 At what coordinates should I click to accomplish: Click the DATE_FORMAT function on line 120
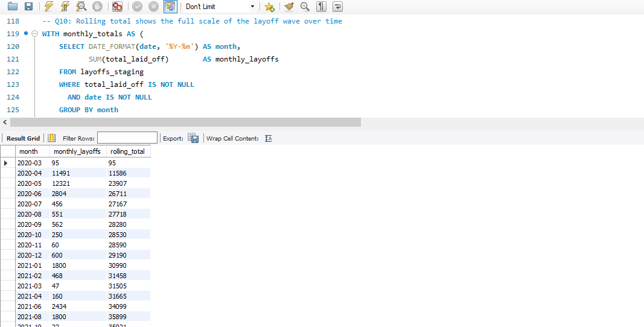click(112, 46)
